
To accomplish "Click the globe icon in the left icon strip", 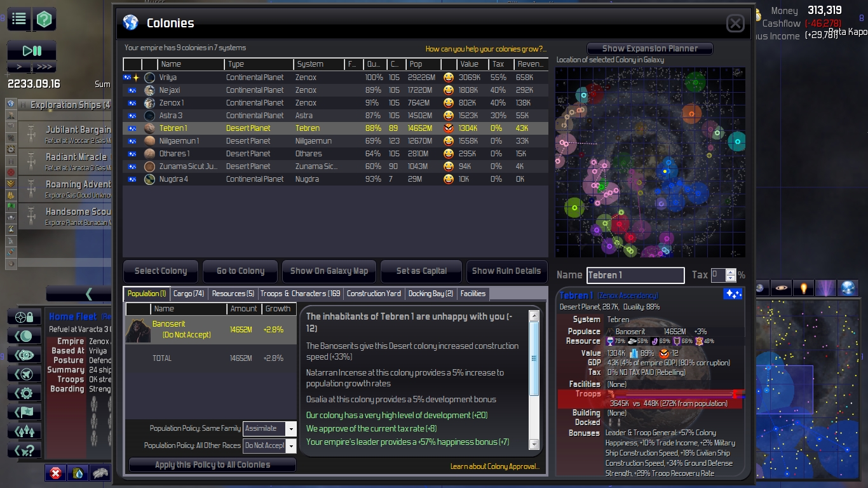I will [x=11, y=104].
